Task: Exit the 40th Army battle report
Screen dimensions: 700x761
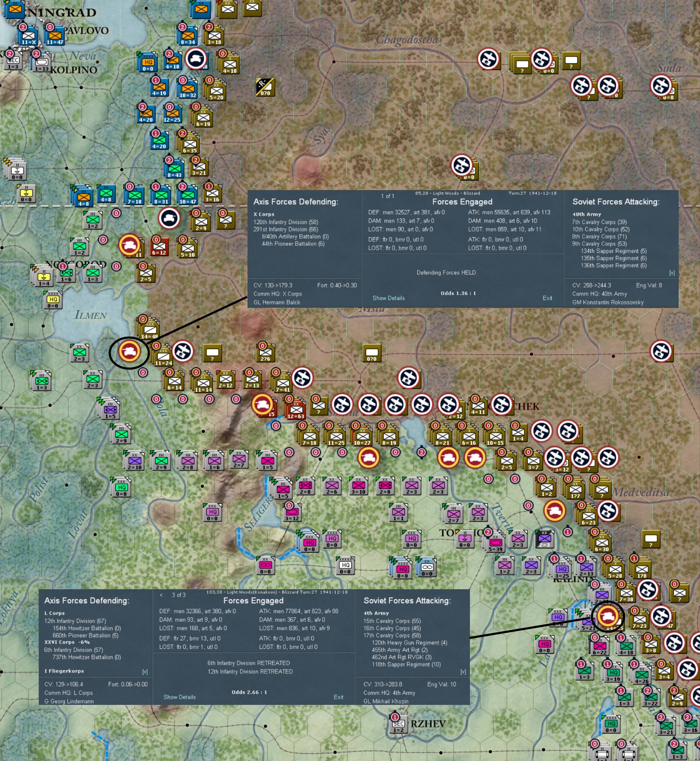Action: (547, 298)
